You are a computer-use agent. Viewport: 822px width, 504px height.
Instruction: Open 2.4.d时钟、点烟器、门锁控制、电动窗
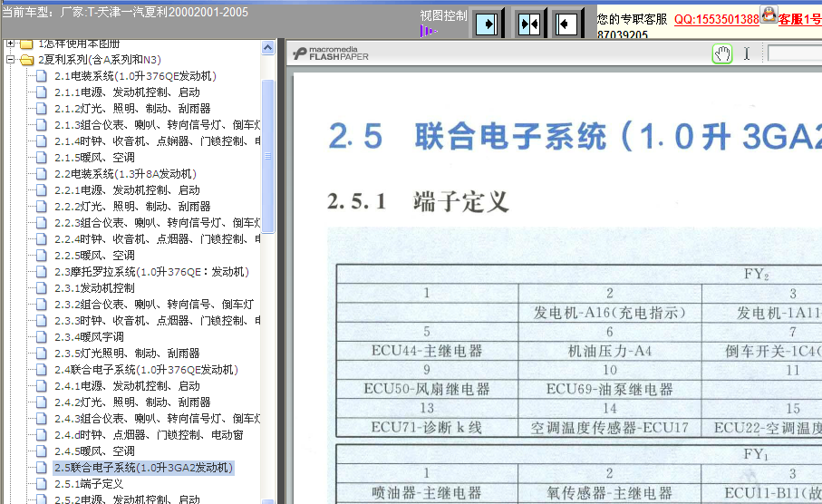click(x=149, y=435)
